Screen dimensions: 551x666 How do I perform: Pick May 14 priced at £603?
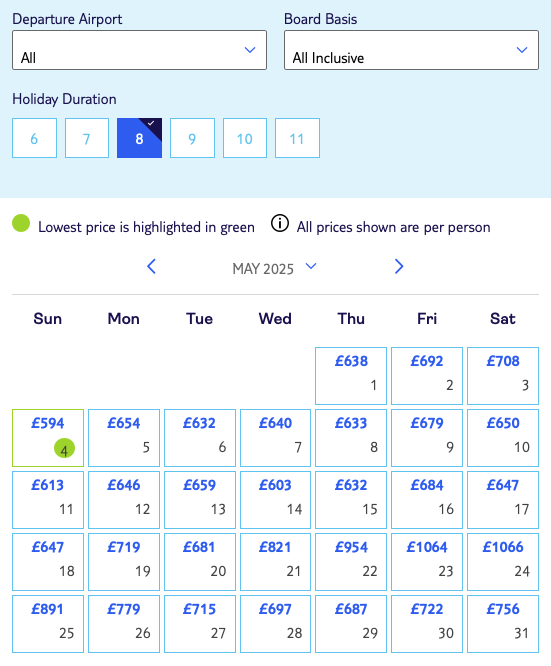(x=275, y=500)
